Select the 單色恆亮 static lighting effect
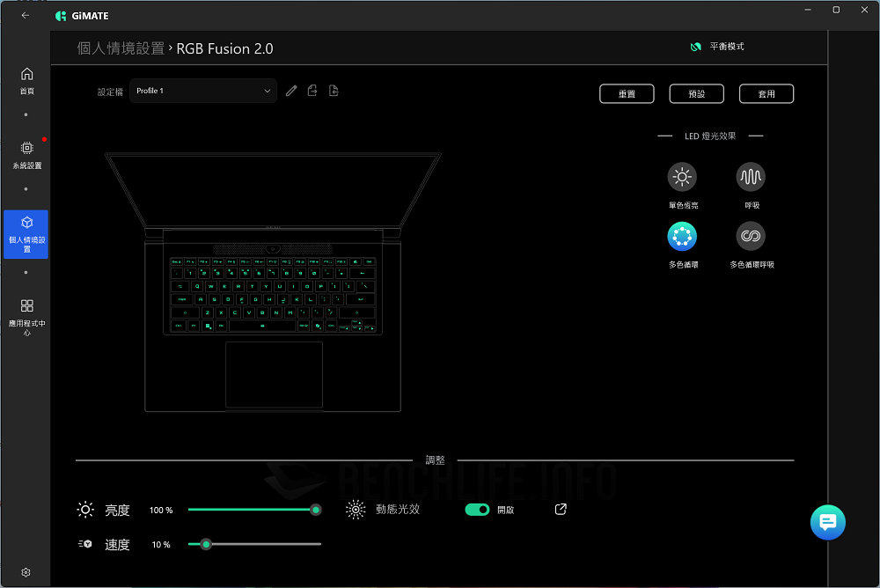Screen dimensions: 880x588 click(682, 177)
